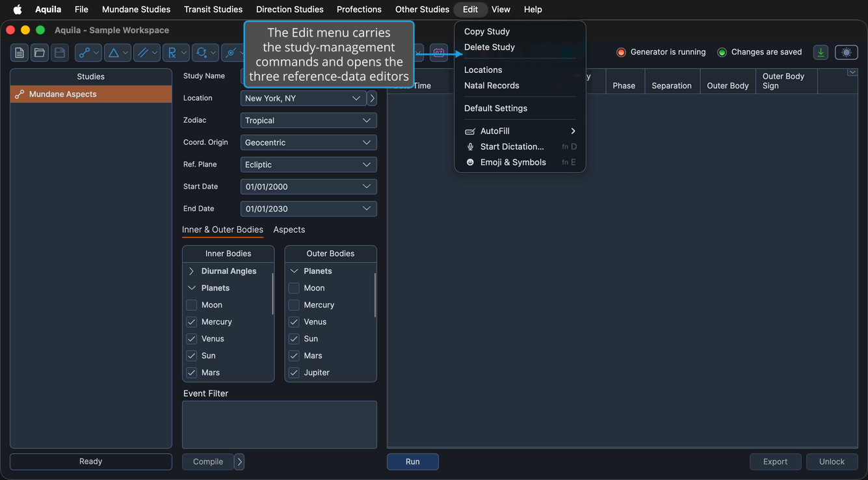Open the Zodiac dropdown set to Tropical
The width and height of the screenshot is (868, 480).
click(309, 120)
